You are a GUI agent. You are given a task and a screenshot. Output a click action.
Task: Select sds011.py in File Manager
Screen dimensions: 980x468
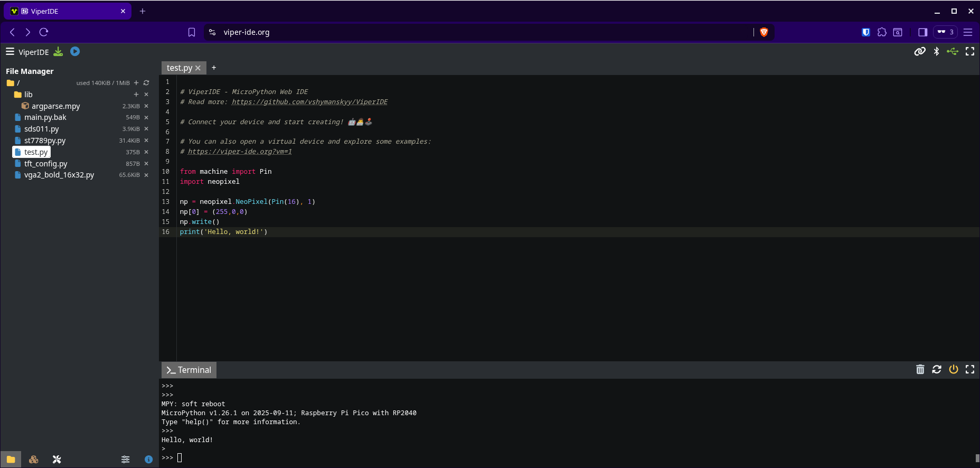click(x=41, y=128)
